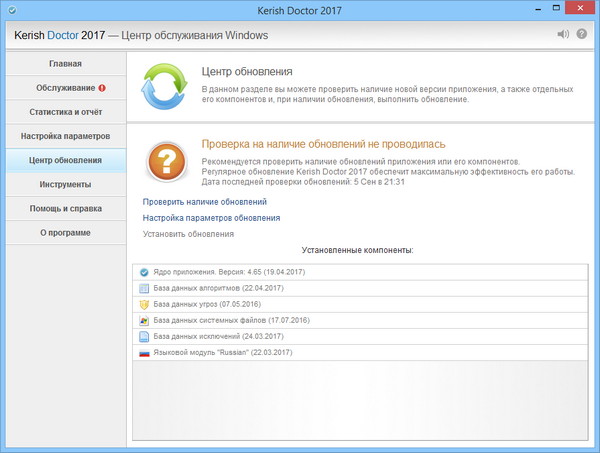Click the last check date text 5 Сен в 21:31

(379, 182)
